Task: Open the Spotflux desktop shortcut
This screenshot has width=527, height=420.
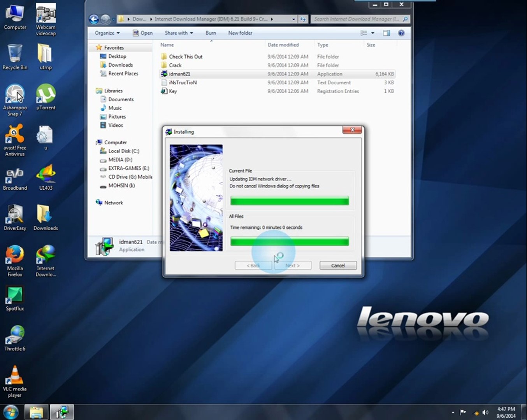Action: [x=15, y=299]
